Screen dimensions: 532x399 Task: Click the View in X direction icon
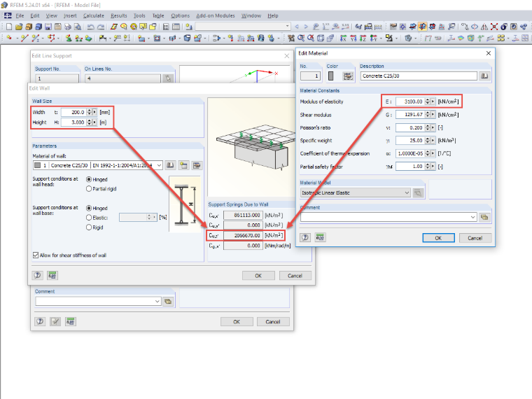(344, 38)
